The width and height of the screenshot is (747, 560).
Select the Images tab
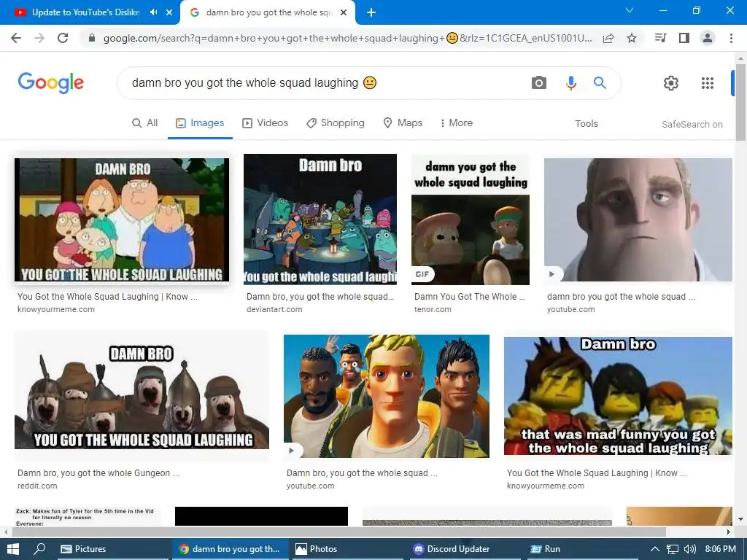(x=200, y=122)
